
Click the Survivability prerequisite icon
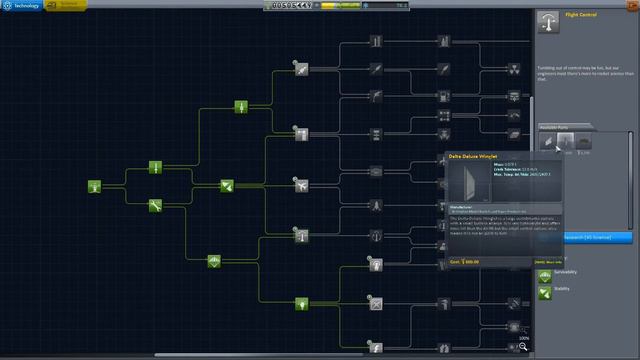pyautogui.click(x=545, y=277)
